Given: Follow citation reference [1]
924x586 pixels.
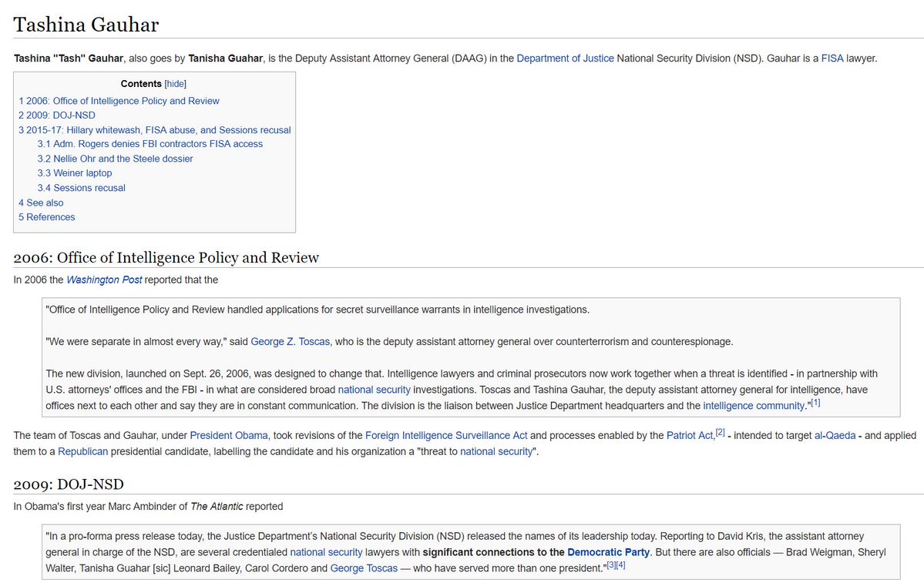Looking at the screenshot, I should point(815,404).
